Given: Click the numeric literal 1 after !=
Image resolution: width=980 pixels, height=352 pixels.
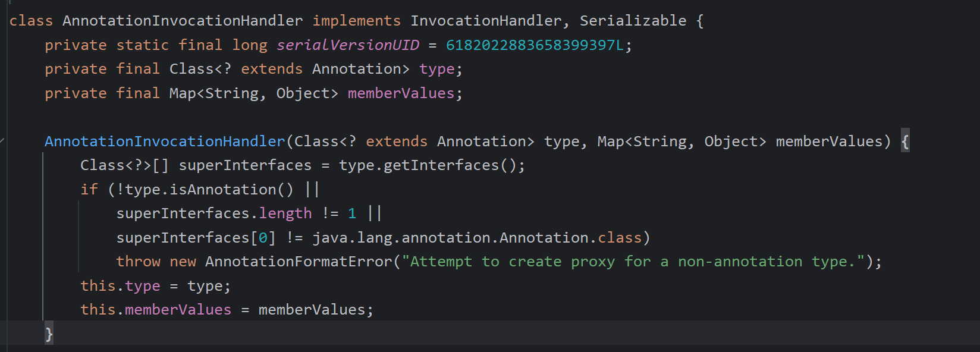Looking at the screenshot, I should click(x=352, y=213).
